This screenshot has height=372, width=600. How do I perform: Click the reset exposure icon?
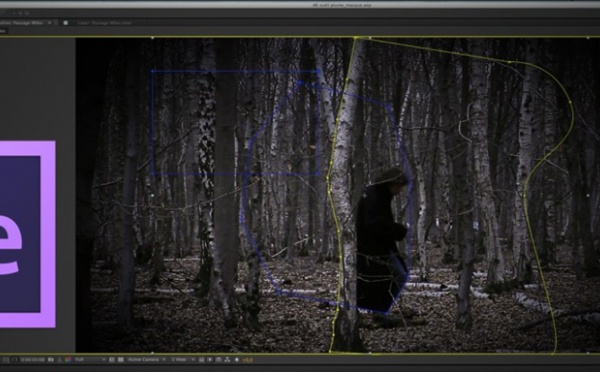coord(236,360)
